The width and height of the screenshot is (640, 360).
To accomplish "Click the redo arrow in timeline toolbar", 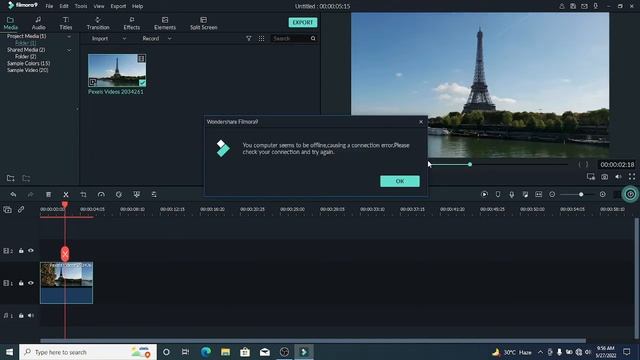I will point(31,195).
